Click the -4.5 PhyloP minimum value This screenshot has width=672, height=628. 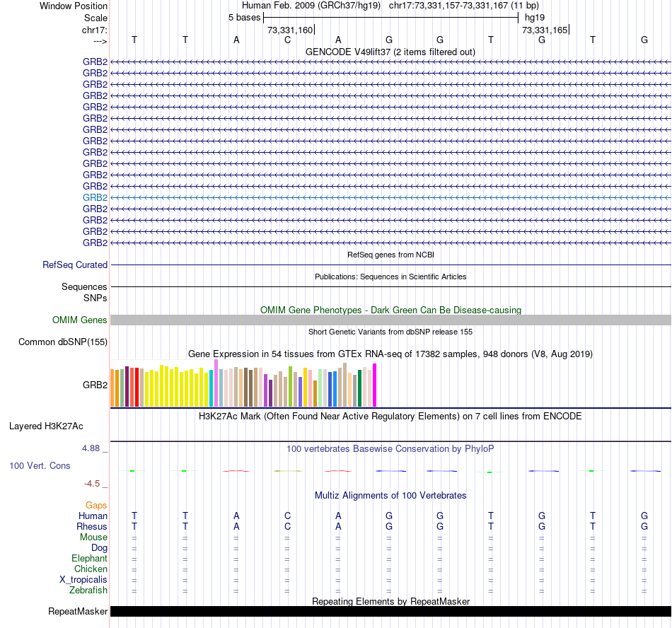(x=92, y=484)
